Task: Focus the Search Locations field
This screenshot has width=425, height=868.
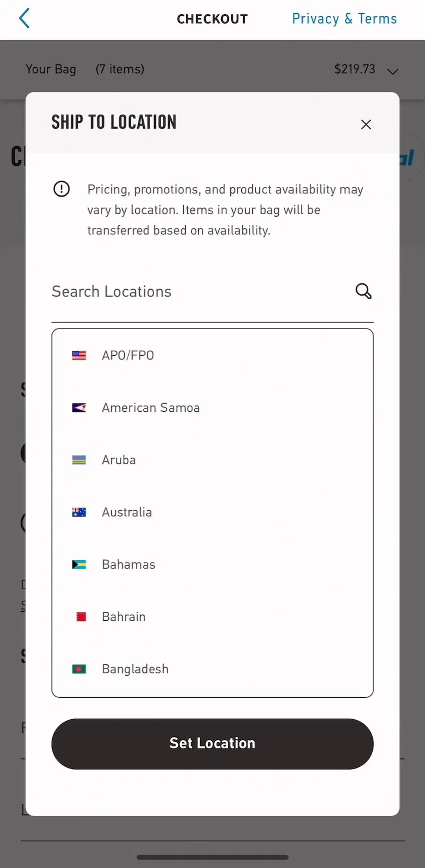Action: pyautogui.click(x=213, y=292)
